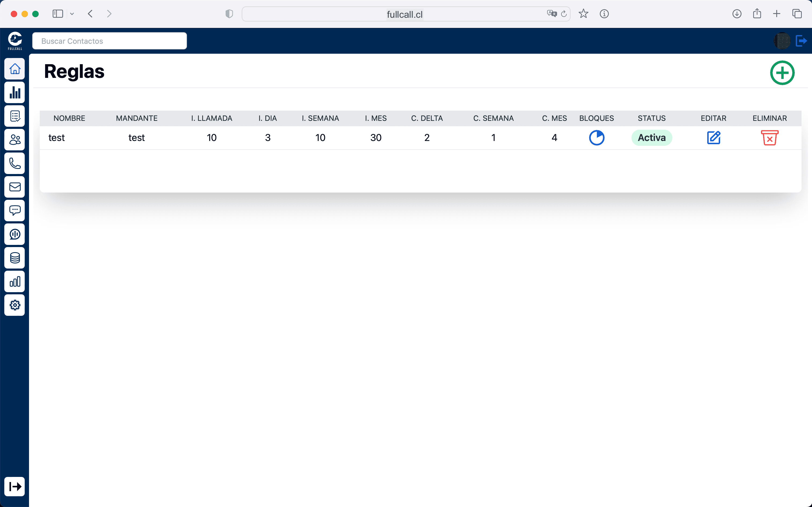Screen dimensions: 812x507
Task: Open the home sidebar icon
Action: coord(15,69)
